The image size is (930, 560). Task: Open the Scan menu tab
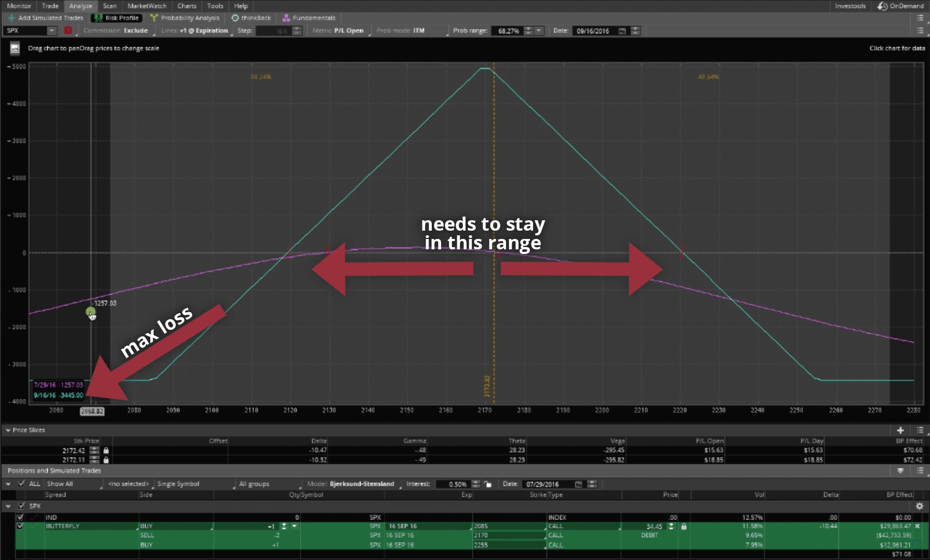pyautogui.click(x=110, y=6)
